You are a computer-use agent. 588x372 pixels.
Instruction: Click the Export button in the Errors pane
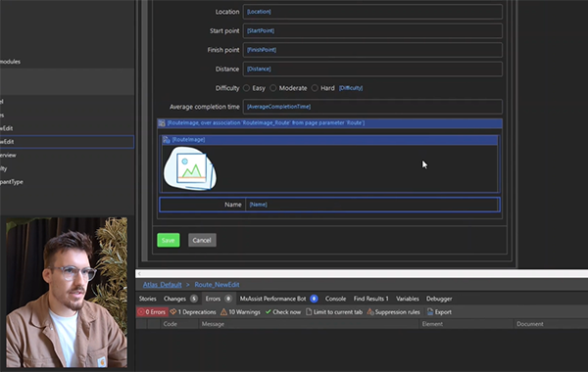439,312
